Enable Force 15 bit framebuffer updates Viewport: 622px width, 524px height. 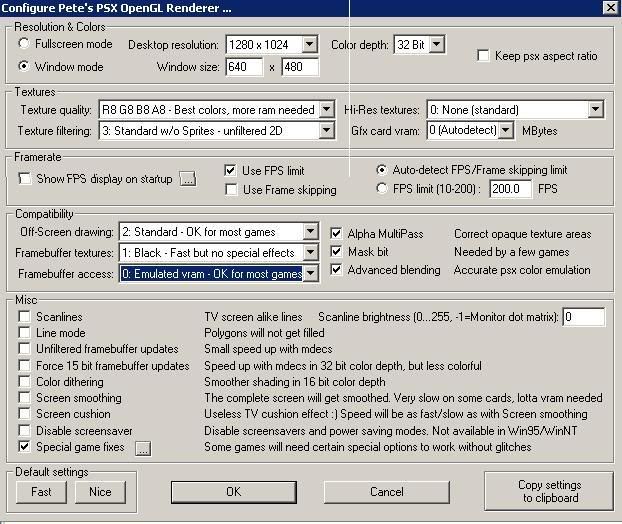click(x=24, y=365)
